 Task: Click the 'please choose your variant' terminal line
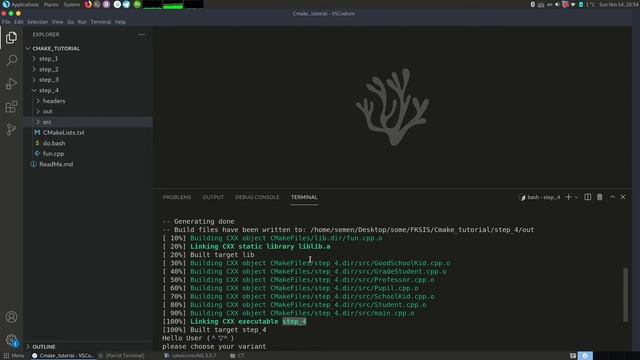pos(214,347)
